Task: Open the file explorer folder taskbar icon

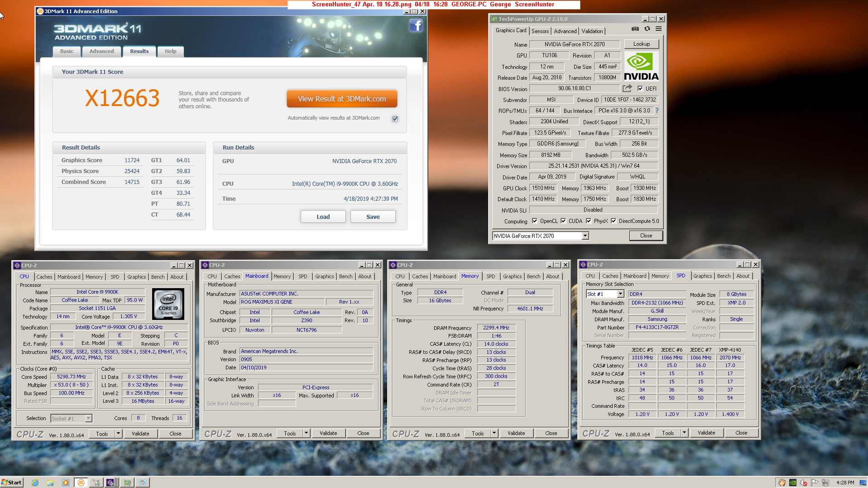Action: (50, 483)
